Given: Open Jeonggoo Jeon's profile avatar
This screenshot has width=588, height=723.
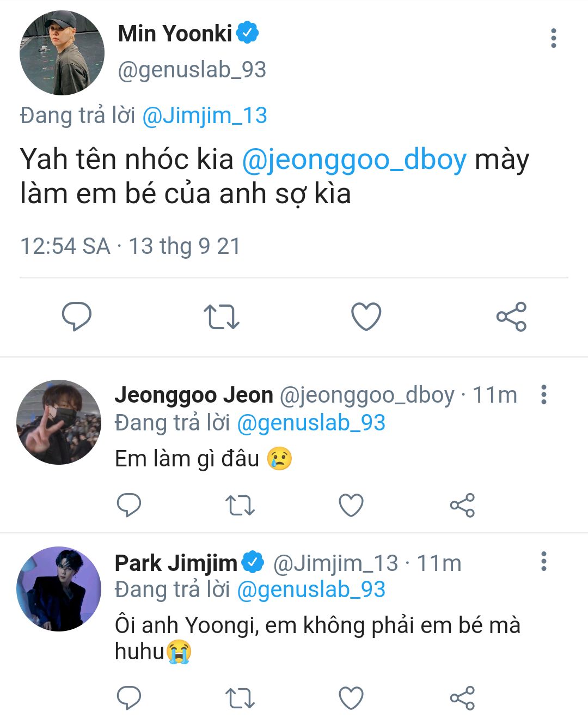Looking at the screenshot, I should click(59, 422).
